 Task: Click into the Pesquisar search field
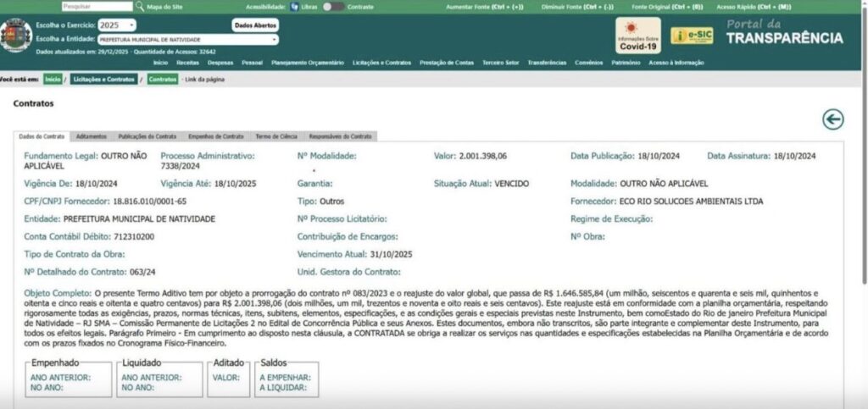click(x=108, y=7)
